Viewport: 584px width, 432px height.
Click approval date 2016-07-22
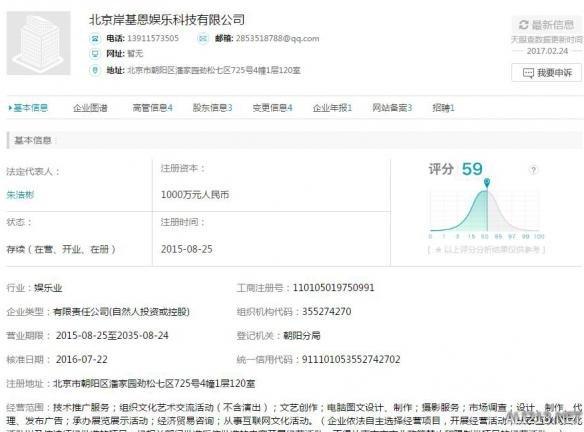82,359
